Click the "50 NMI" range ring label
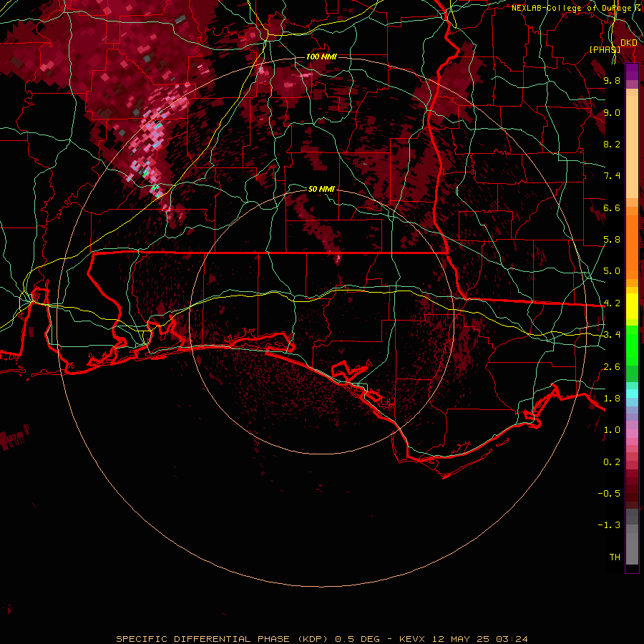The height and width of the screenshot is (644, 644). pos(321,189)
